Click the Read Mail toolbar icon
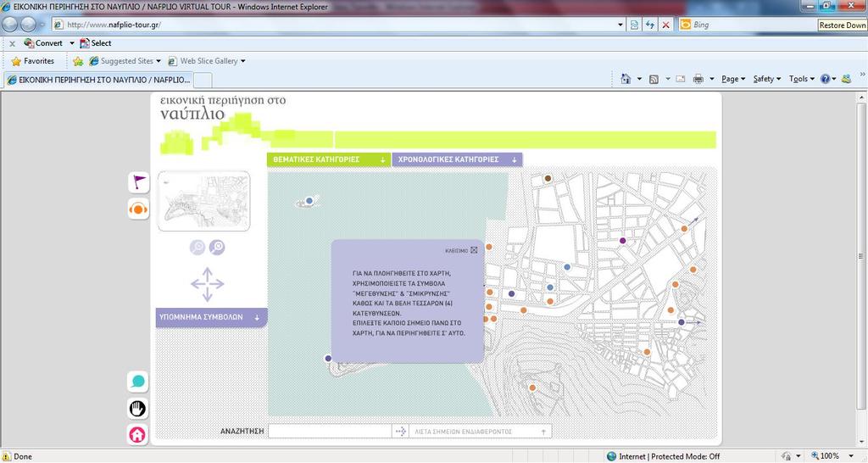This screenshot has height=463, width=868. tap(681, 79)
